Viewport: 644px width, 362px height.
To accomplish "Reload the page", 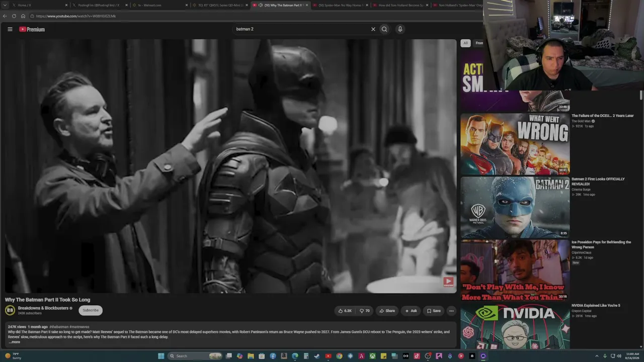I will (x=14, y=16).
